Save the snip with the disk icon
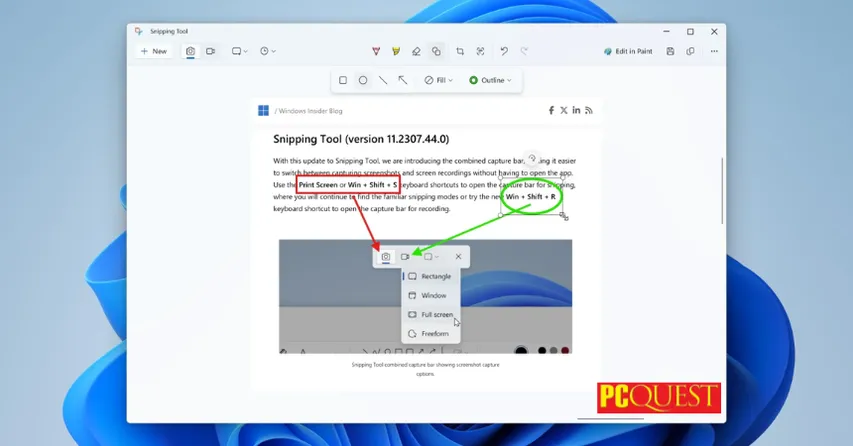The height and width of the screenshot is (446, 853). (670, 51)
